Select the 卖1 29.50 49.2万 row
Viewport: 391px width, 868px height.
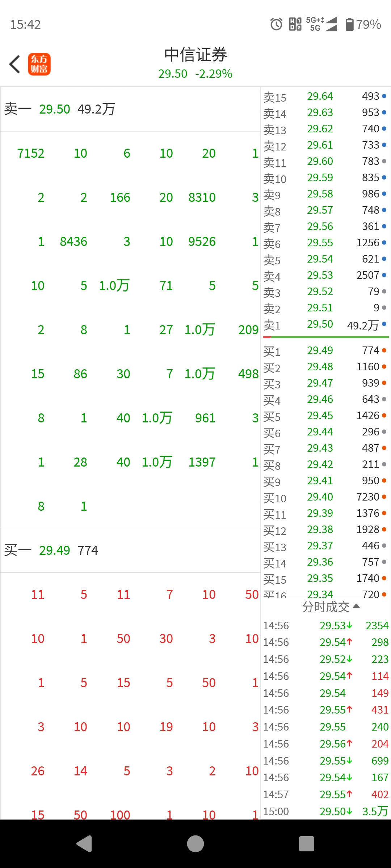(x=325, y=325)
